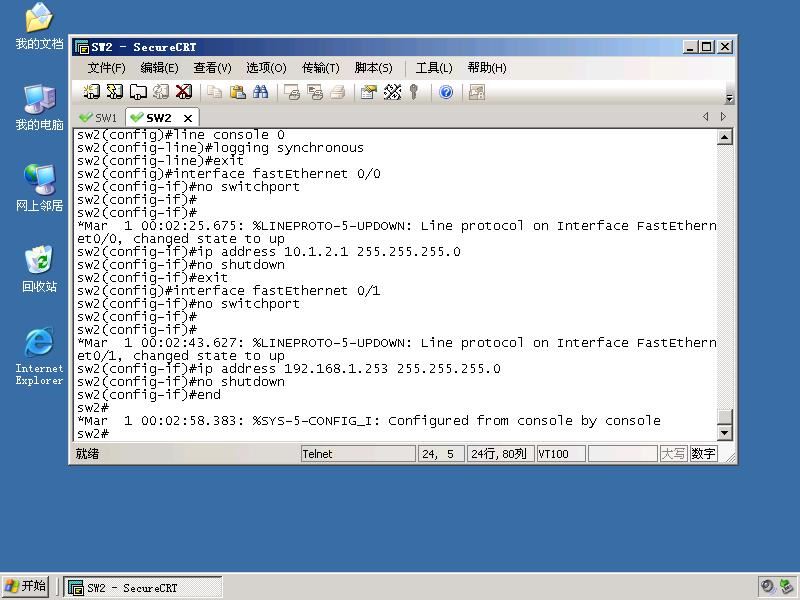This screenshot has height=600, width=800.
Task: Click the Public Key Assistant key icon
Action: point(414,92)
